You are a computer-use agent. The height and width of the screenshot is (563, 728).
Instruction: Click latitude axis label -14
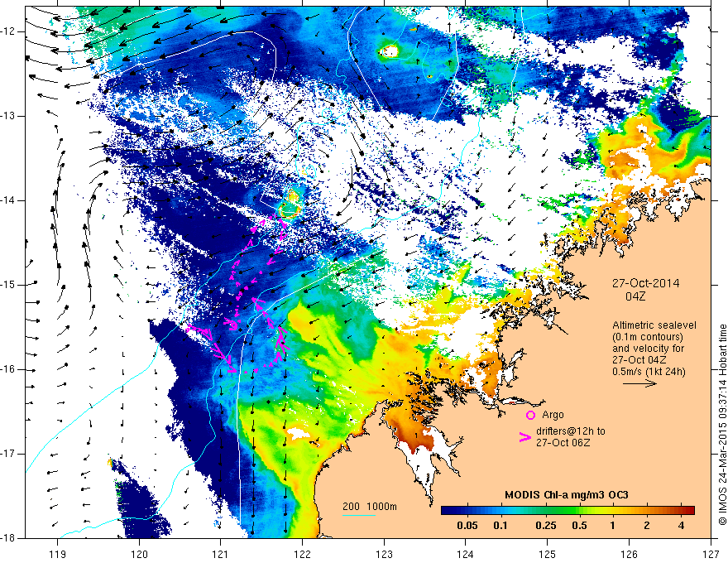pos(8,200)
